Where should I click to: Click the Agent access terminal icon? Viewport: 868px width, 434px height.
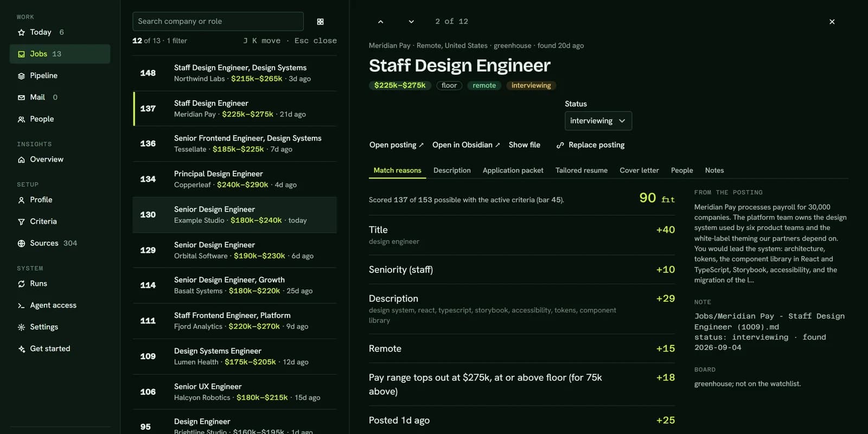[x=21, y=305]
